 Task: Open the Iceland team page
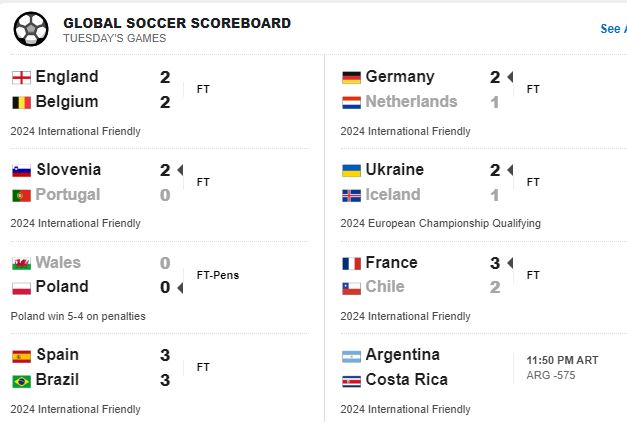[393, 195]
